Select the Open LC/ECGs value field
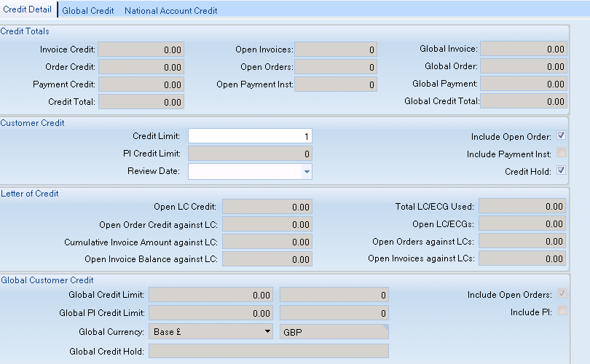This screenshot has height=364, width=590. click(522, 223)
